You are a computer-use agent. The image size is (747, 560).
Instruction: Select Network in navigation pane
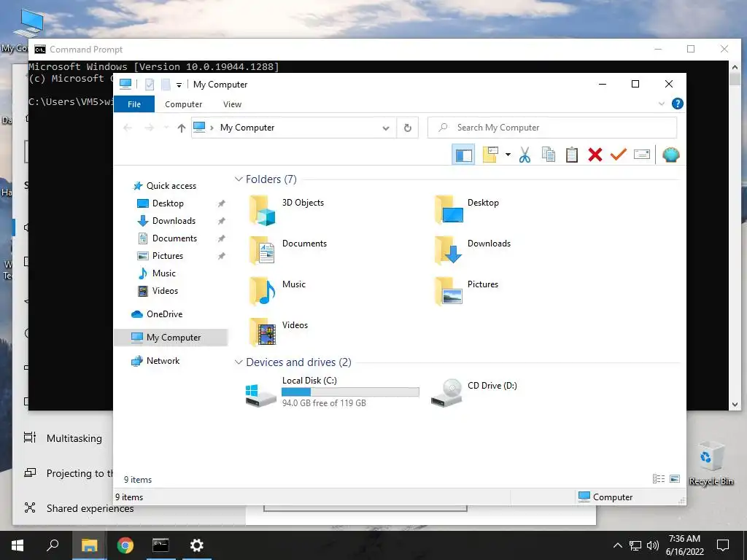point(163,361)
